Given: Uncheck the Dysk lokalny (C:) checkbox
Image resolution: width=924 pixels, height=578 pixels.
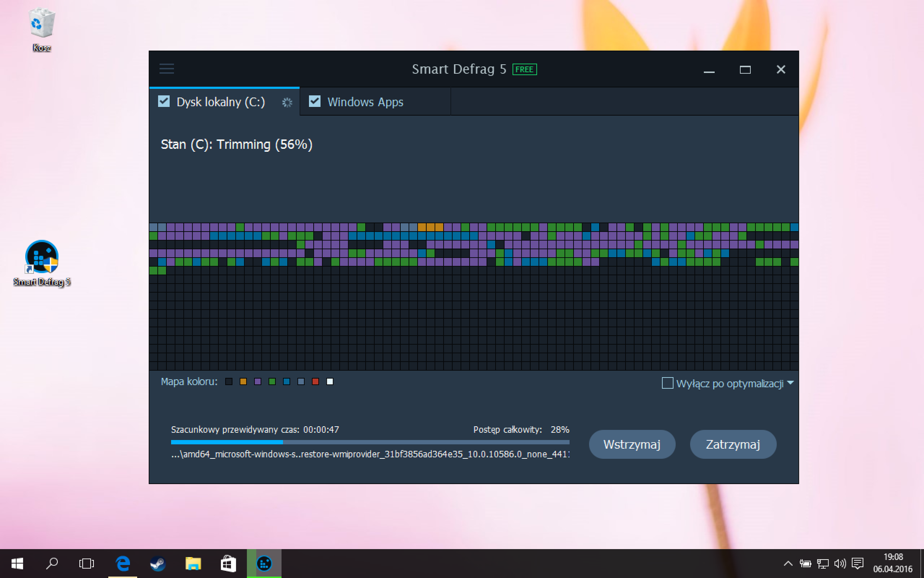Looking at the screenshot, I should pos(164,101).
